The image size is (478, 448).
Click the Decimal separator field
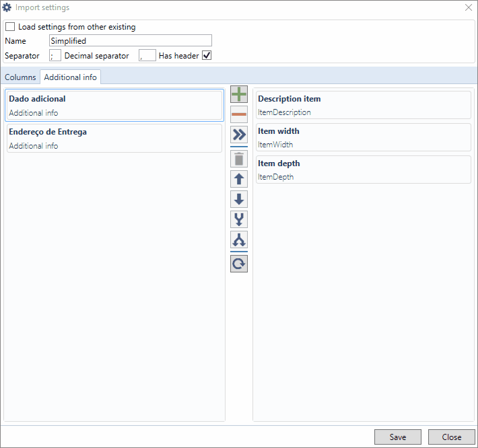147,55
